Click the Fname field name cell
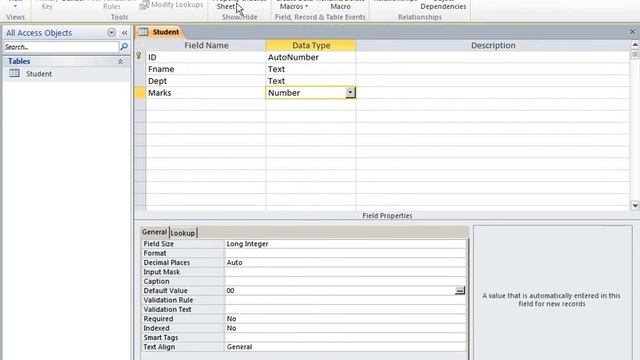The height and width of the screenshot is (360, 640). pyautogui.click(x=206, y=69)
